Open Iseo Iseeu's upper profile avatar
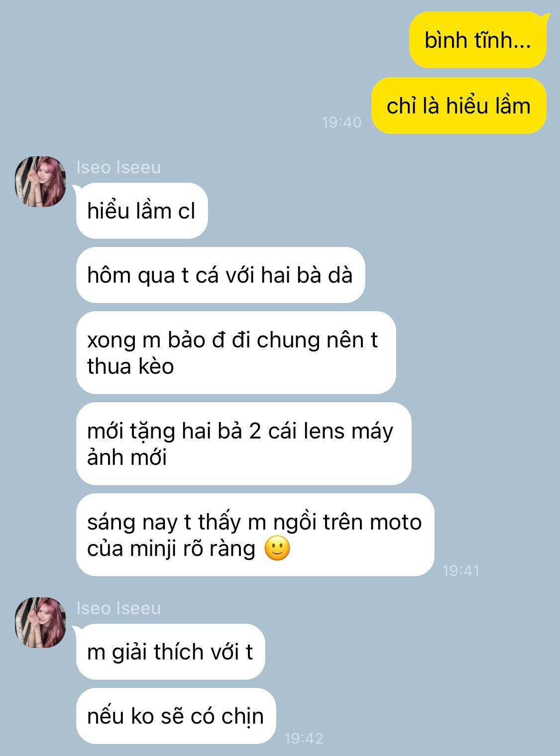This screenshot has width=560, height=756. 40,182
